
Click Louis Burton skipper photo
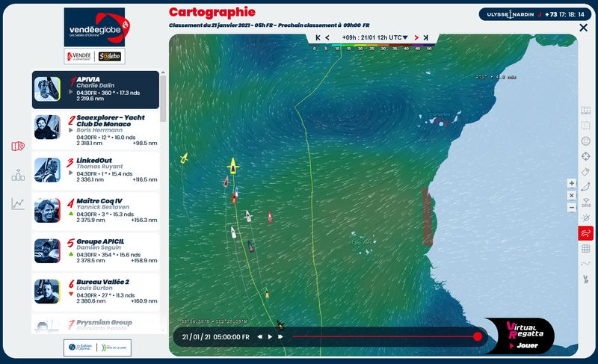point(47,291)
